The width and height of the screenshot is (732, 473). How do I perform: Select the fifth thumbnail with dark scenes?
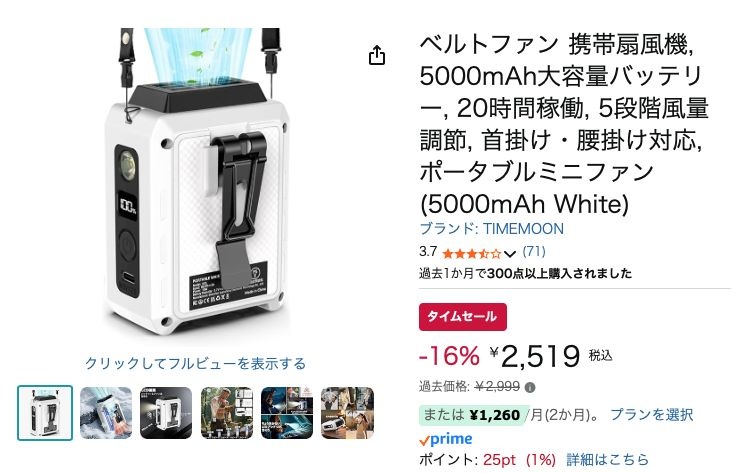(x=287, y=413)
